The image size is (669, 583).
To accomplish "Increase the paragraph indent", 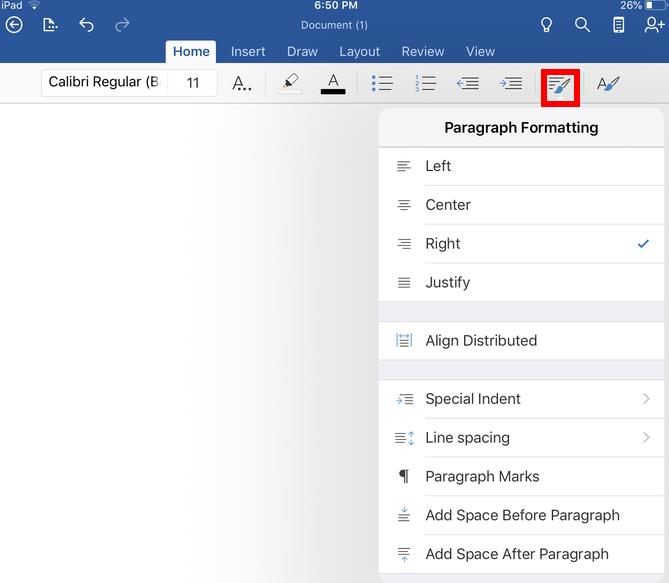I will coord(511,83).
